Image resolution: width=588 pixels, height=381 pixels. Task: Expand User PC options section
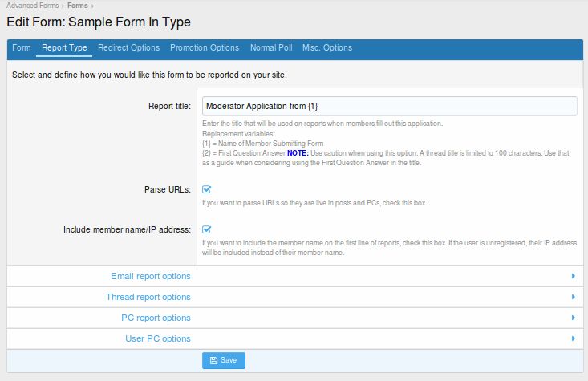click(x=158, y=339)
